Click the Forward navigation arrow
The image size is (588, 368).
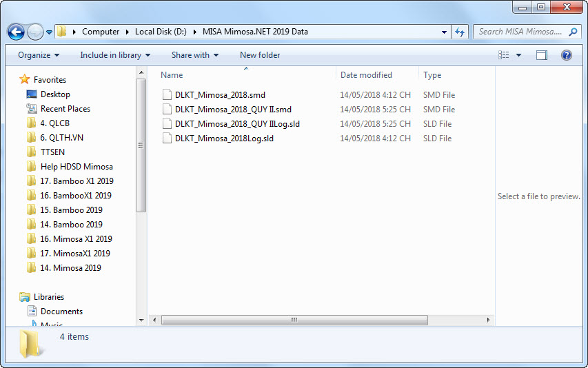(x=36, y=32)
